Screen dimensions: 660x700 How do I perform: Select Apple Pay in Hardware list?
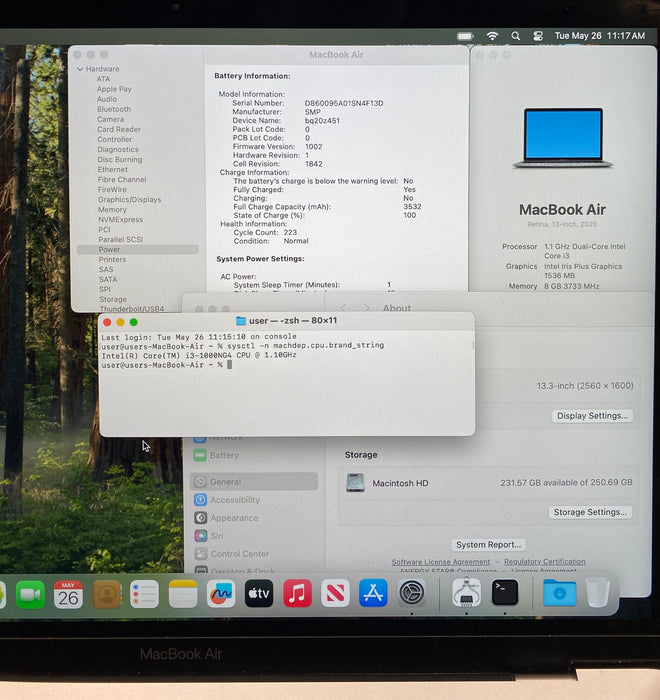coord(114,89)
